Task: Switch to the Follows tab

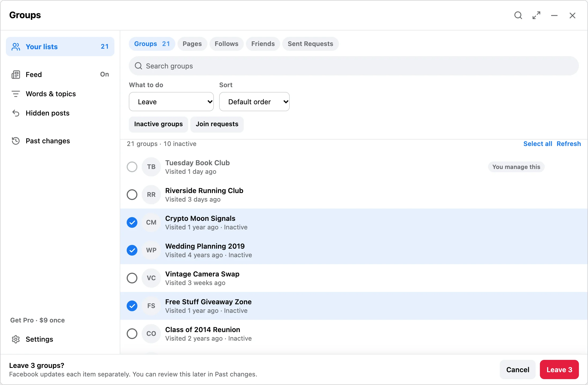Action: click(226, 44)
